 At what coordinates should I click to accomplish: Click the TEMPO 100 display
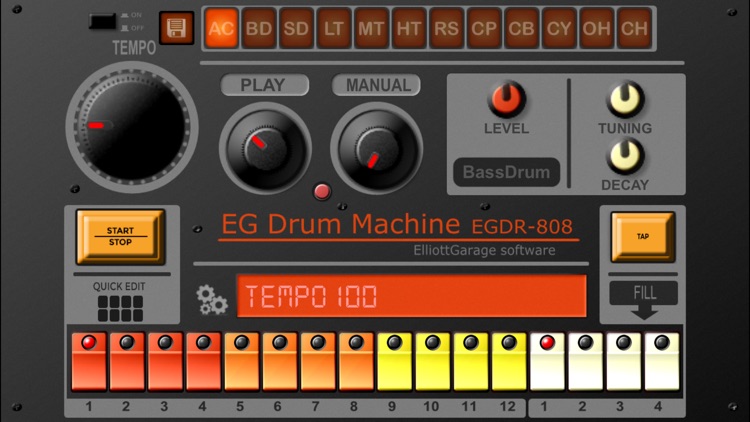[x=412, y=296]
